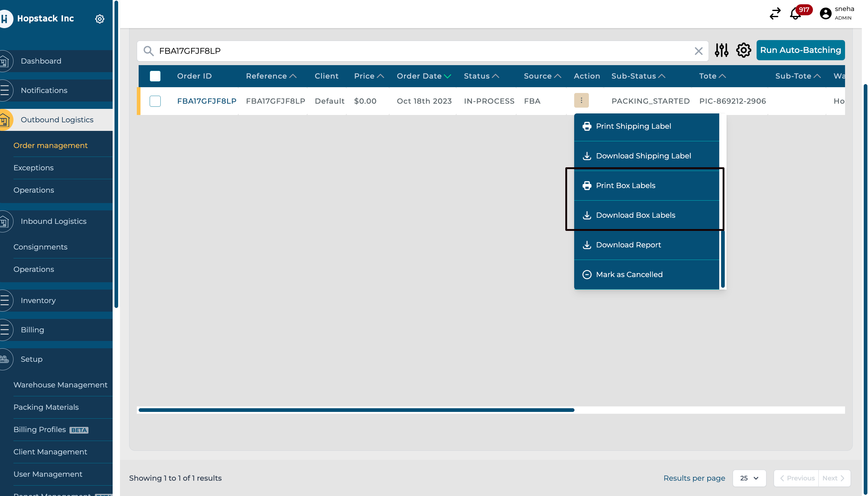Select Print Box Labels menu option
Image resolution: width=868 pixels, height=496 pixels.
point(625,185)
